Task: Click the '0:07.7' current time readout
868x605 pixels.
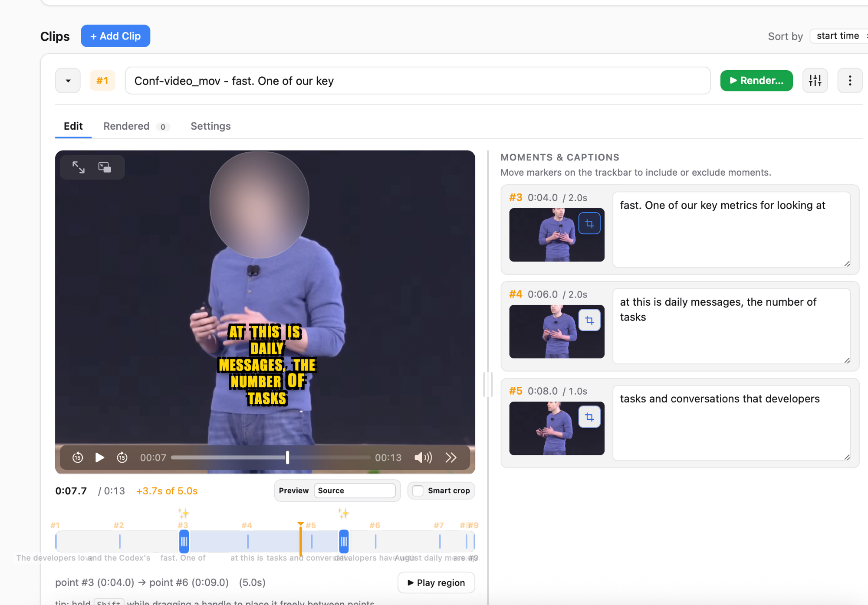Action: pyautogui.click(x=71, y=491)
